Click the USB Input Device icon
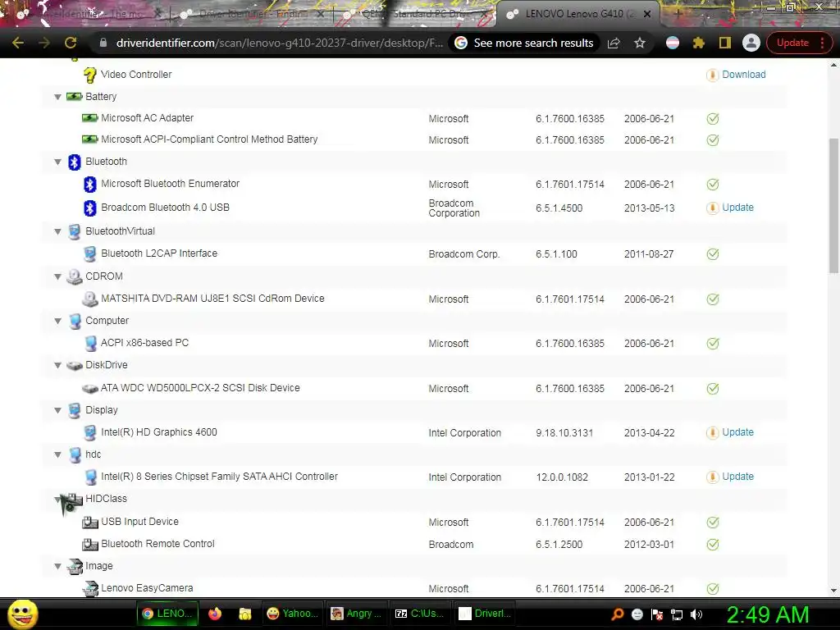 [90, 522]
